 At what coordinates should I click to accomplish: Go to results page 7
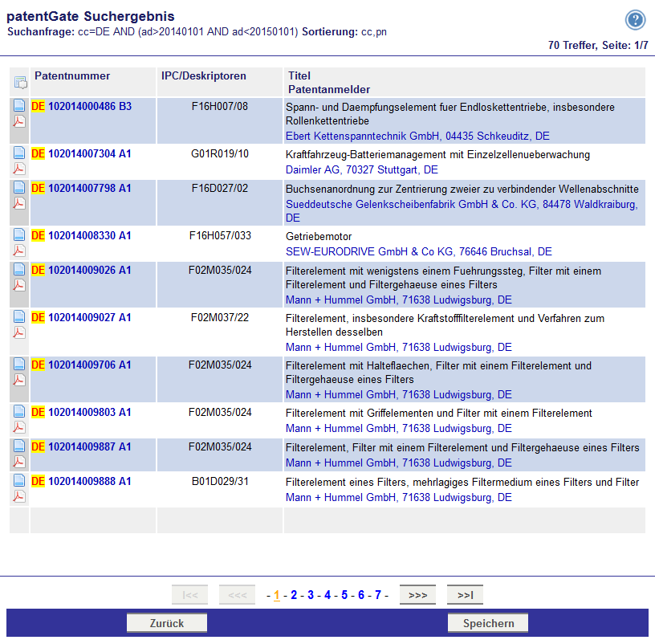[x=378, y=595]
